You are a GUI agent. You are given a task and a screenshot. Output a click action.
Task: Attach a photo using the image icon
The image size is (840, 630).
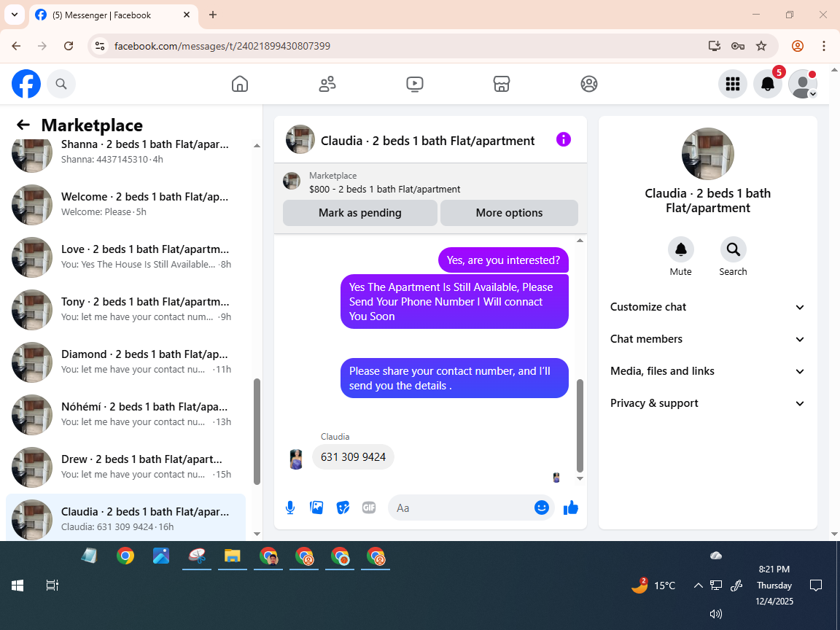(x=316, y=507)
